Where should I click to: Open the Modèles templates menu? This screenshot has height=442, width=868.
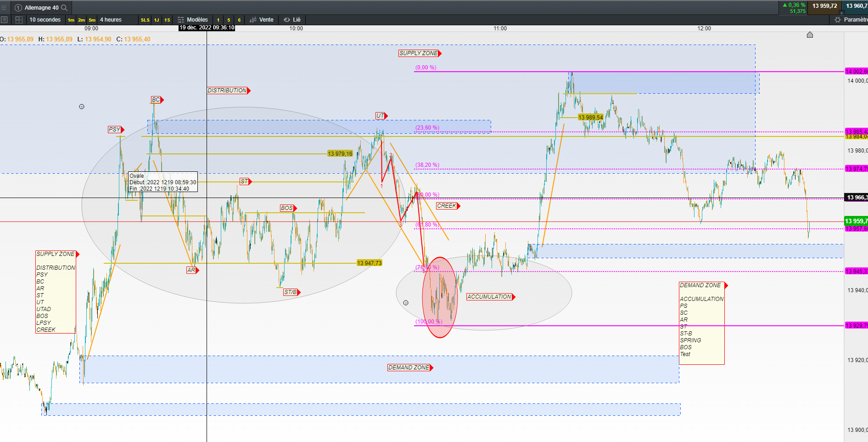pyautogui.click(x=193, y=20)
